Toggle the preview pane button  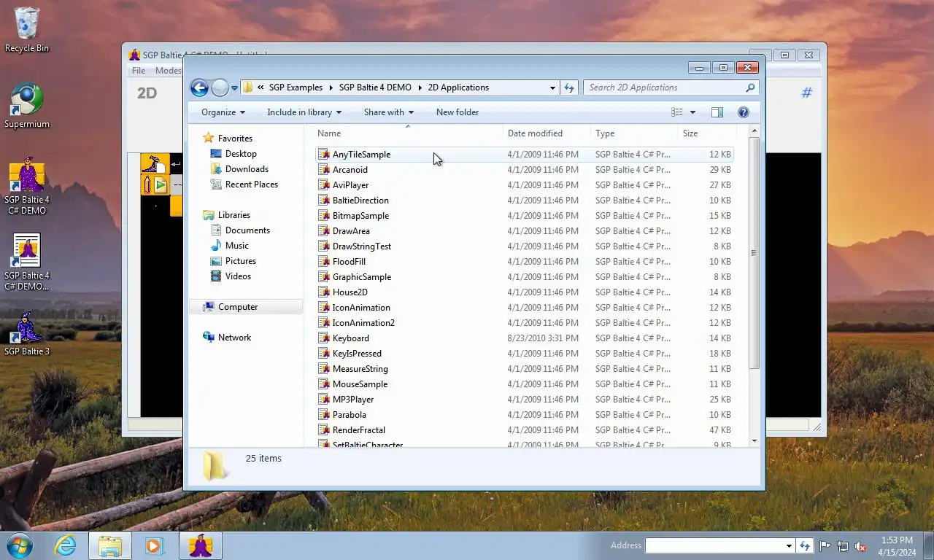coord(717,112)
